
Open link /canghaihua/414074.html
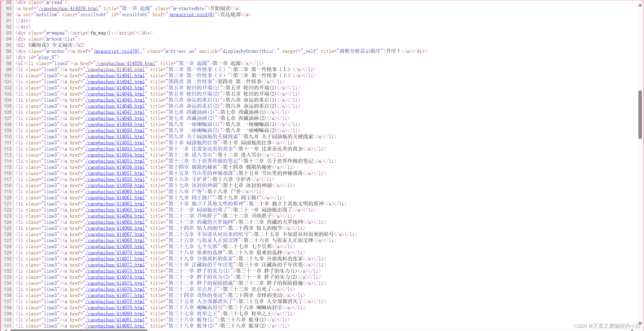115,277
